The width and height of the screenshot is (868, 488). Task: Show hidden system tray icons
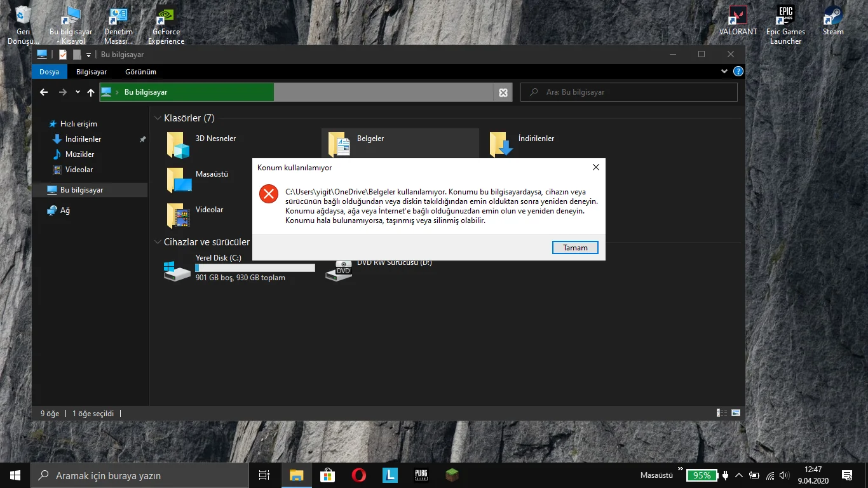pyautogui.click(x=739, y=475)
